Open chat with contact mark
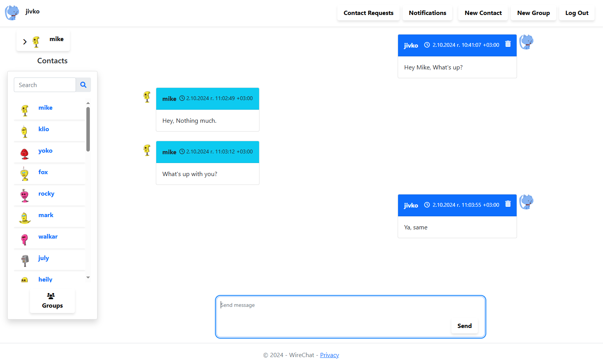Image resolution: width=603 pixels, height=364 pixels. 46,215
